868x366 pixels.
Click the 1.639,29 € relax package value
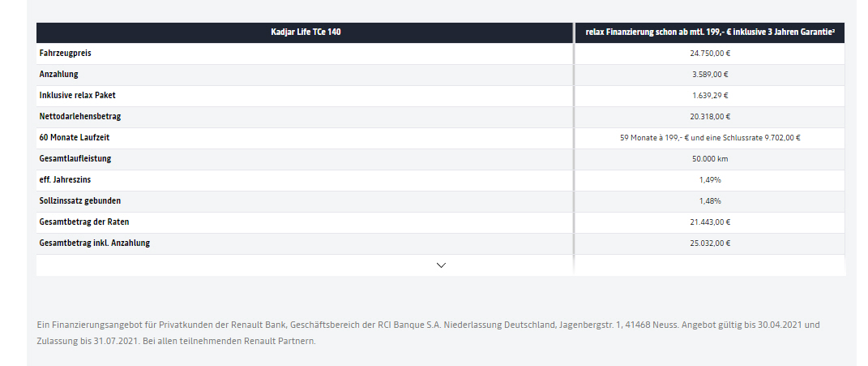tap(710, 96)
